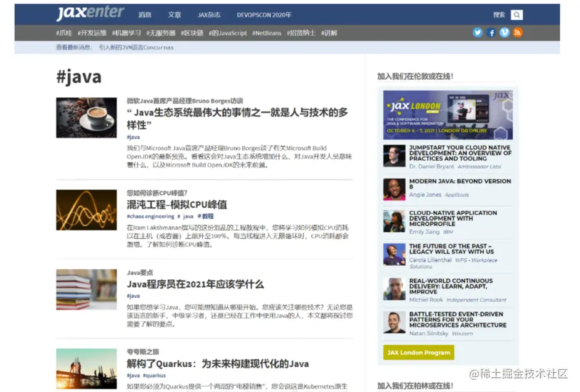
Task: Click the 夸夸斯之旅 kicker text
Action: tap(143, 352)
